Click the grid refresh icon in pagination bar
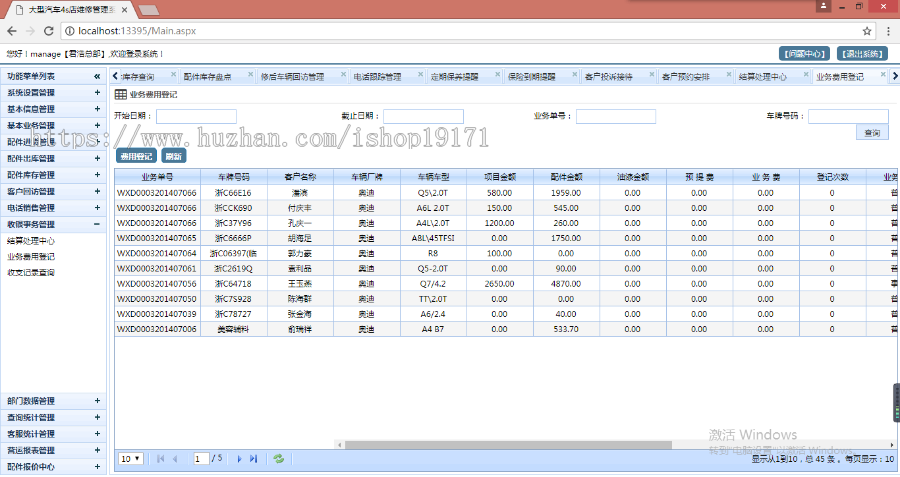Viewport: 900px width, 477px height. 279,458
